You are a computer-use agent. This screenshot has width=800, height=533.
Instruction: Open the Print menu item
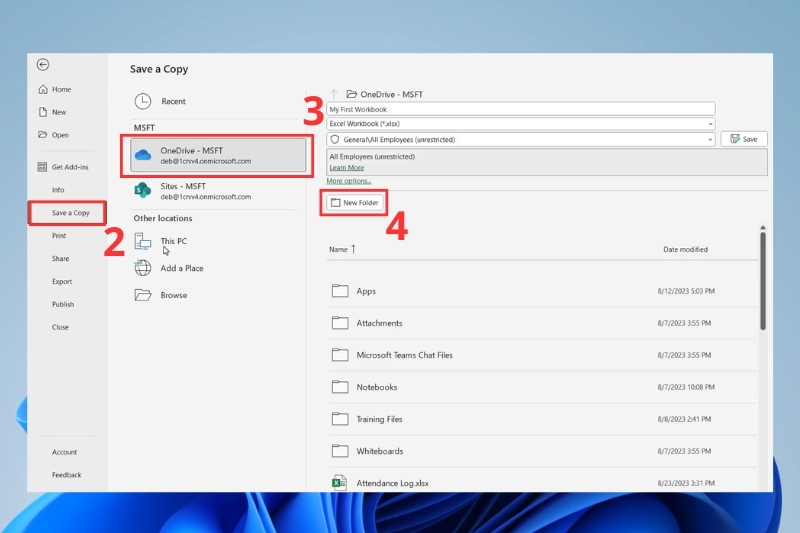click(x=59, y=236)
